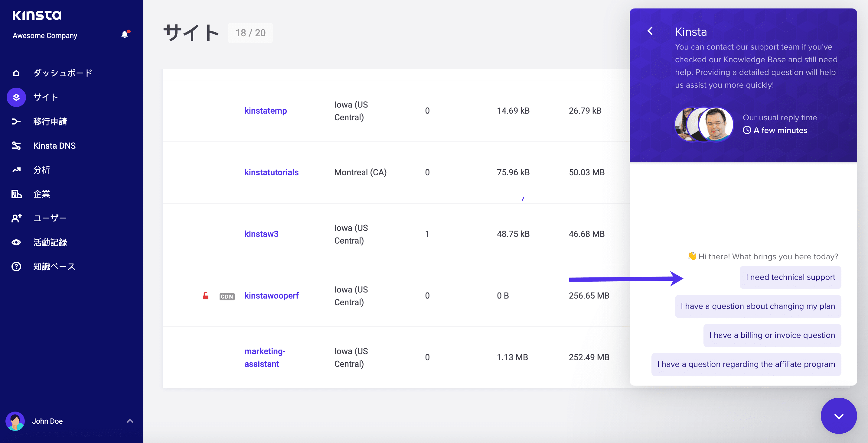Click the 256.65 MB value for kinstawooperf
Screen dimensions: 868x443
click(589, 296)
